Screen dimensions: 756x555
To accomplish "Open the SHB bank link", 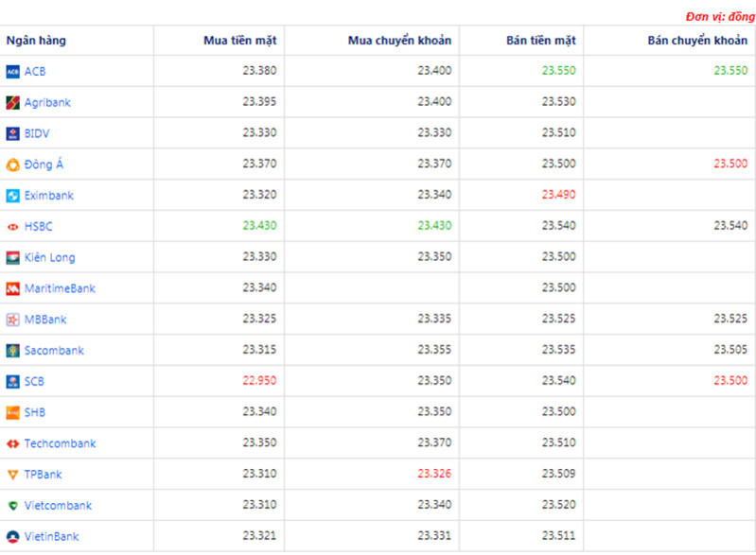I will (x=35, y=412).
